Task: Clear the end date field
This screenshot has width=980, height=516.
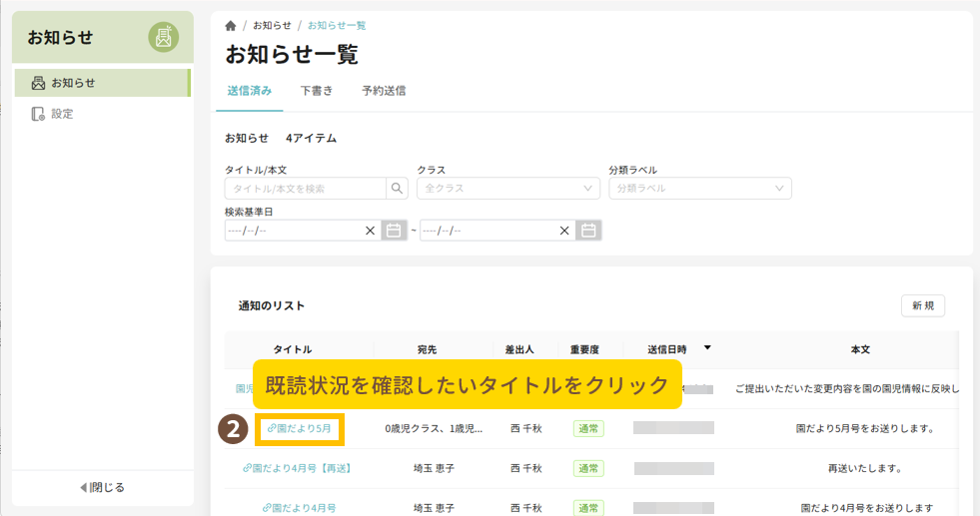Action: (x=565, y=231)
